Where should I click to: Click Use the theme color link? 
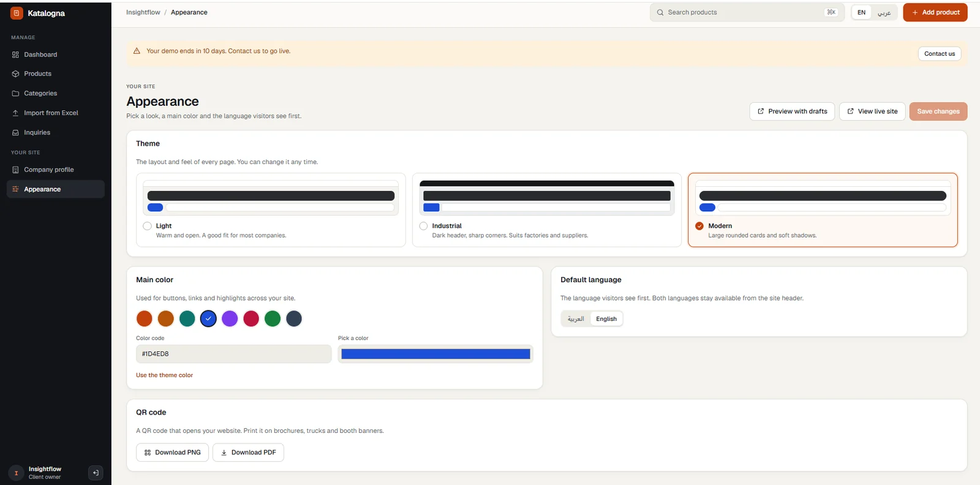click(x=164, y=375)
